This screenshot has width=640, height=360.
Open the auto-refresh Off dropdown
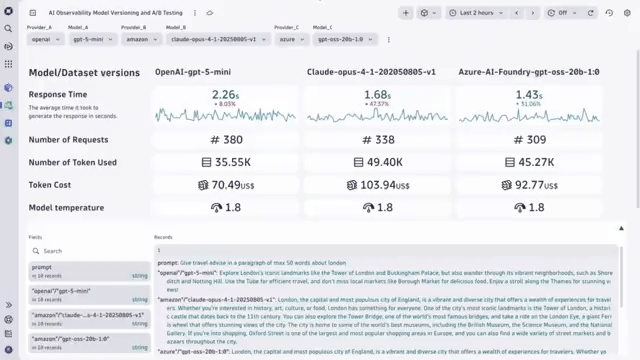(562, 13)
